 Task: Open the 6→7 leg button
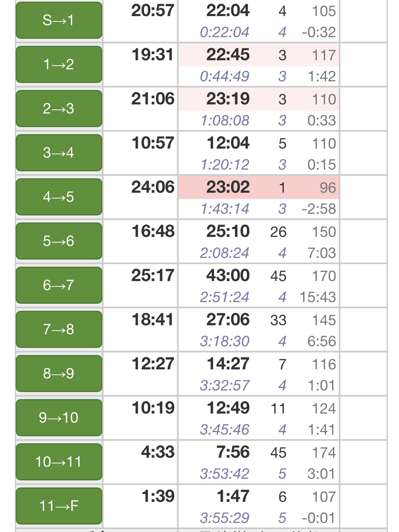coord(59,285)
